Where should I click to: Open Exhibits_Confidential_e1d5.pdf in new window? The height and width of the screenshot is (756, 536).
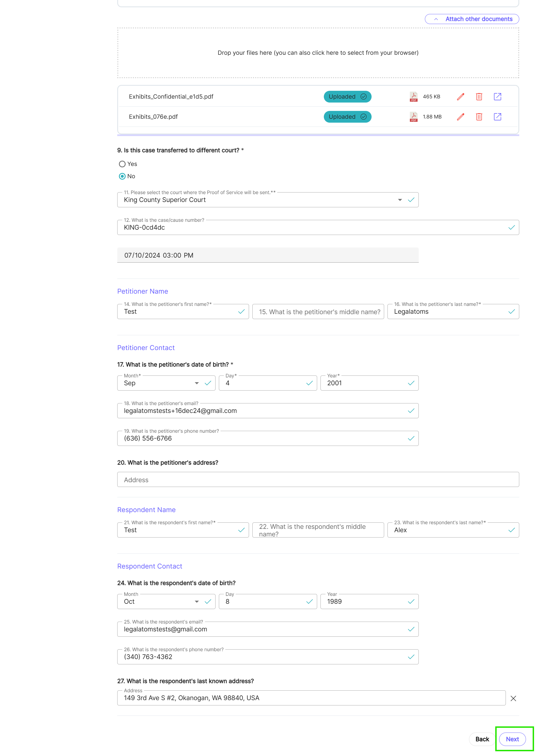[497, 97]
